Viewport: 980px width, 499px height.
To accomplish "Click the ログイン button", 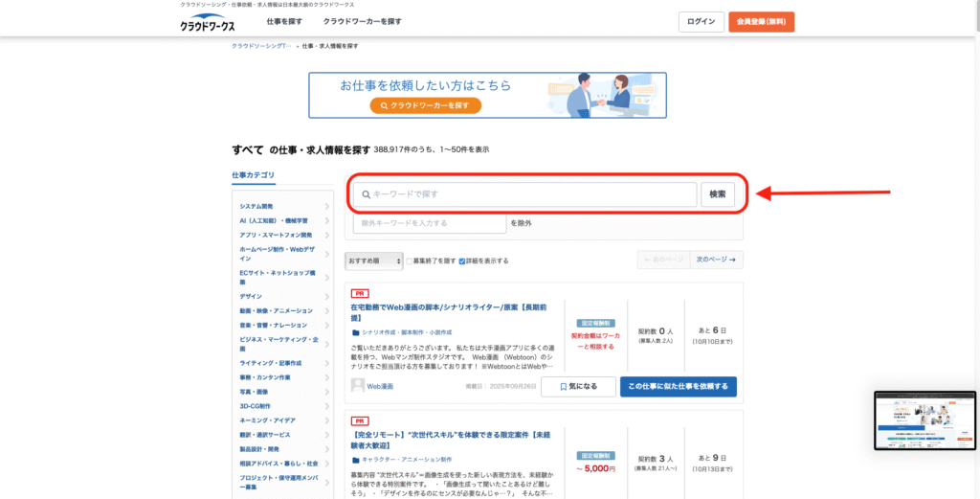I will point(701,22).
